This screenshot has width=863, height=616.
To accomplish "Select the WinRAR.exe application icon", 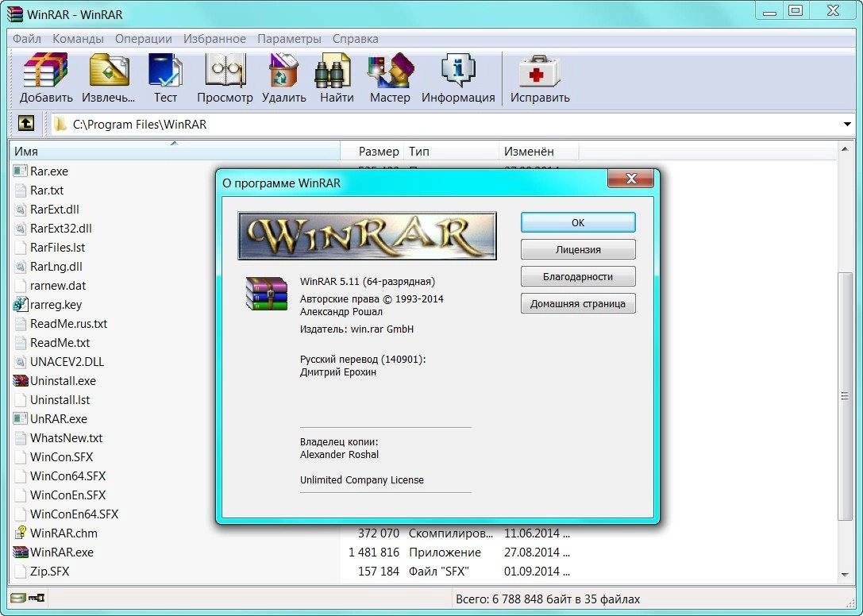I will (x=21, y=552).
